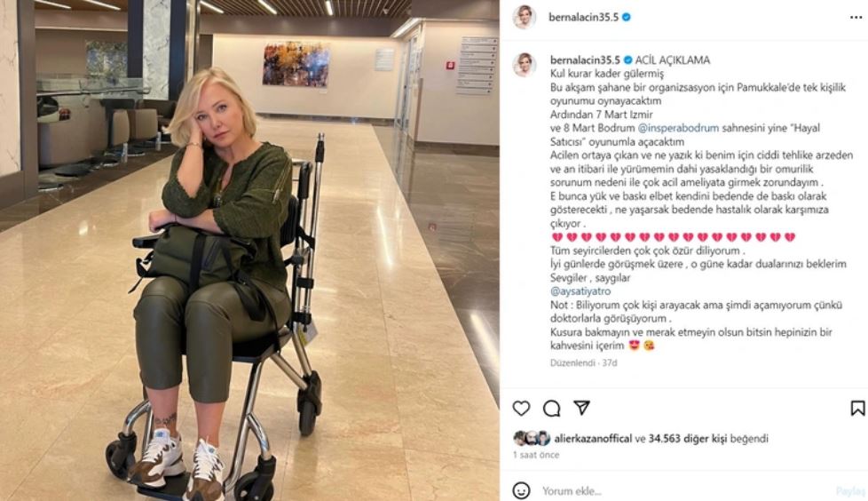The height and width of the screenshot is (501, 868).
Task: Open bernalacin35.5 profile from header
Action: pyautogui.click(x=583, y=17)
